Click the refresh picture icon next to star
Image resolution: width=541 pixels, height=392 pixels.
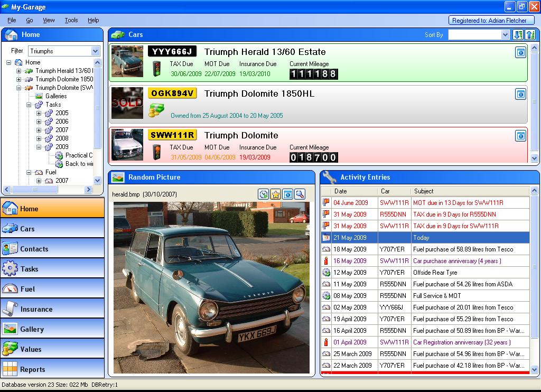(x=263, y=194)
